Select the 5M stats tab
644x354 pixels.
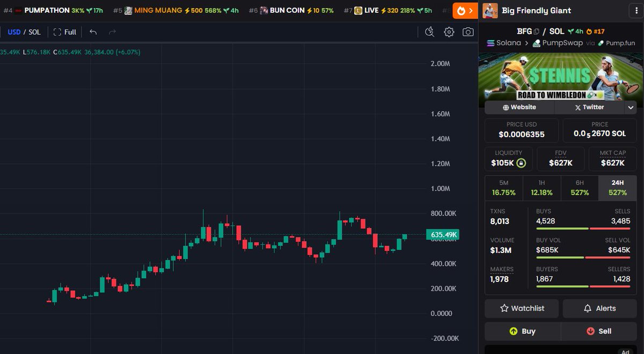[503, 188]
